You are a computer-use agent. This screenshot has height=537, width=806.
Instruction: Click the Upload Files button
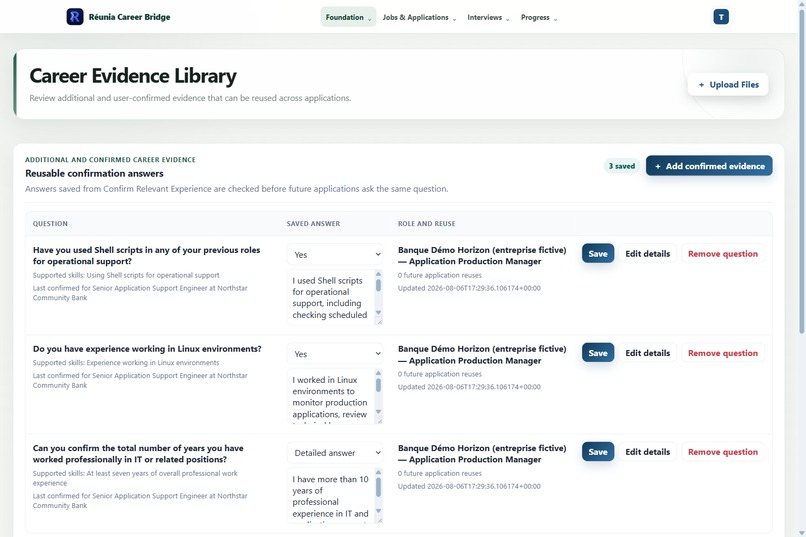coord(728,85)
